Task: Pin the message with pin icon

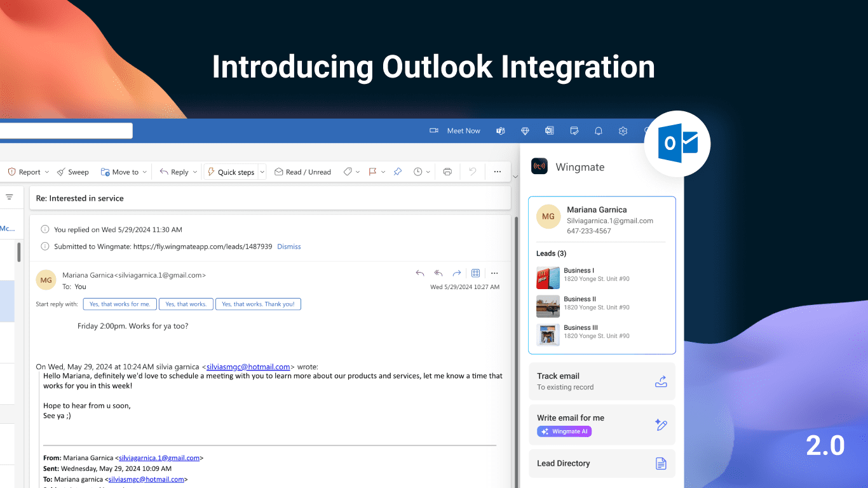Action: [x=398, y=172]
